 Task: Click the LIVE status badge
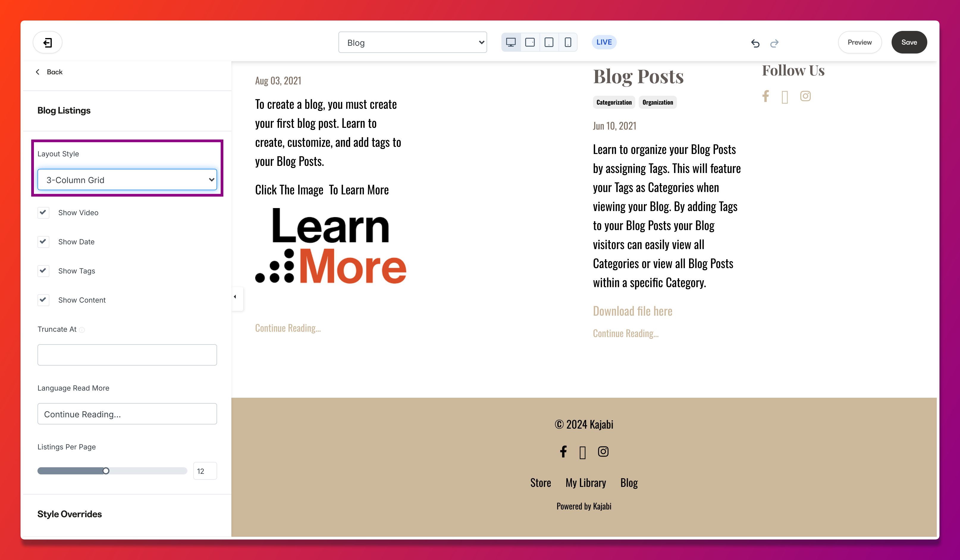click(x=604, y=42)
